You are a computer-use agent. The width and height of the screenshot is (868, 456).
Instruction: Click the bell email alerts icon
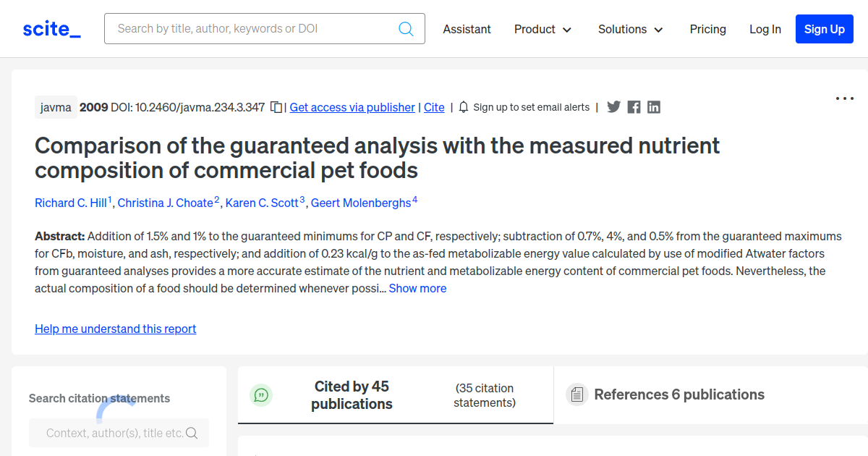tap(464, 107)
